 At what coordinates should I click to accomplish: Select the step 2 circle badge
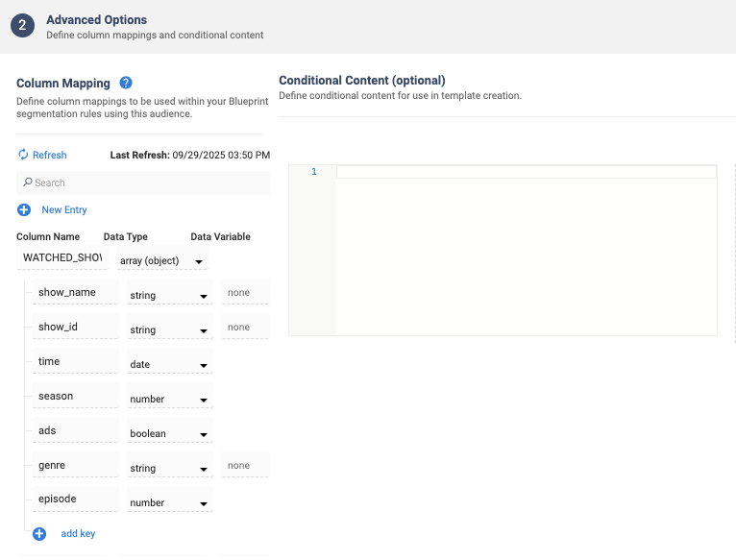point(22,25)
